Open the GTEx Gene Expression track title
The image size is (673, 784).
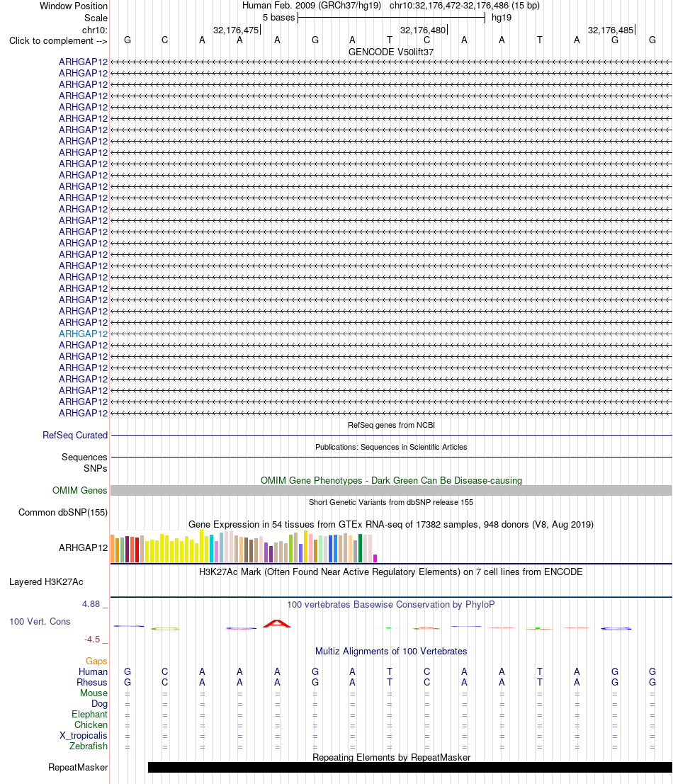click(x=391, y=525)
